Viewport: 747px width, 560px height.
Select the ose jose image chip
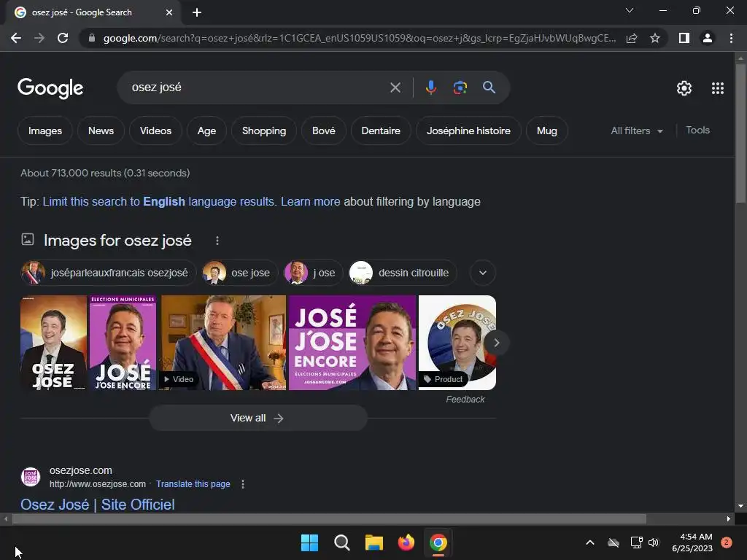pyautogui.click(x=239, y=273)
